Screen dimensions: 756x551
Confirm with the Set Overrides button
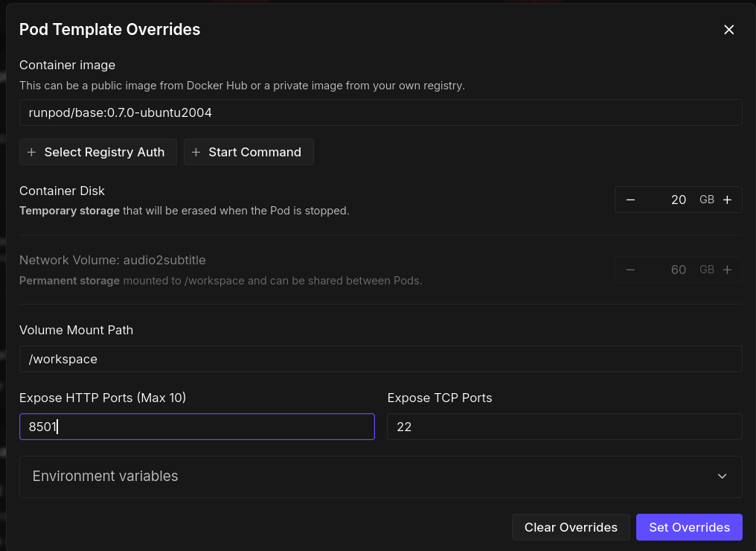pos(689,527)
